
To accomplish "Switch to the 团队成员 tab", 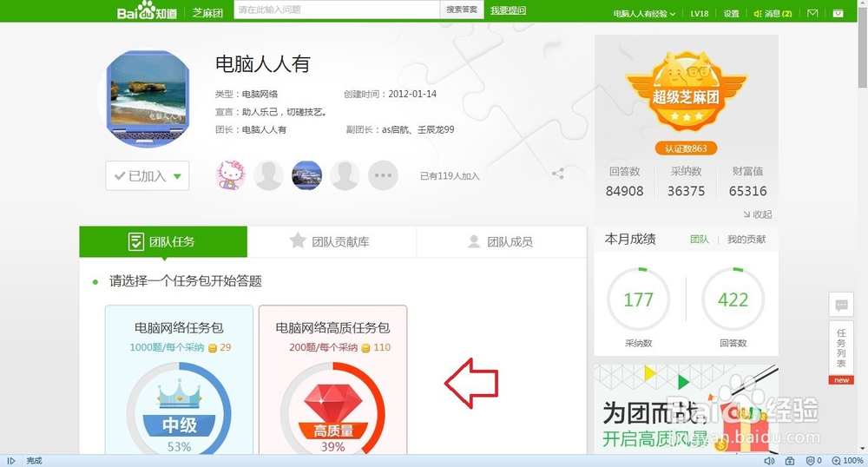I will point(501,242).
